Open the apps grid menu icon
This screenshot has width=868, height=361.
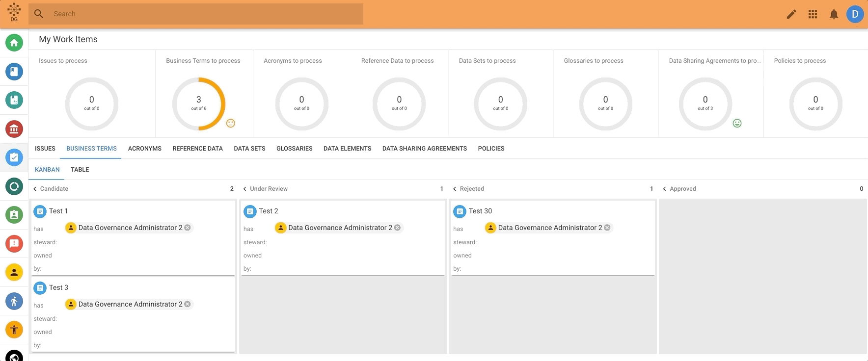[x=813, y=14]
